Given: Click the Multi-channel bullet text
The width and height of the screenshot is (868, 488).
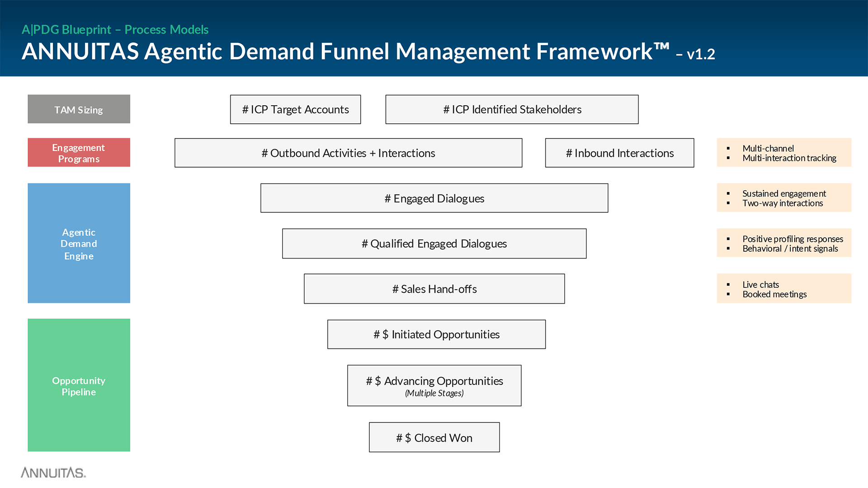Looking at the screenshot, I should (768, 148).
